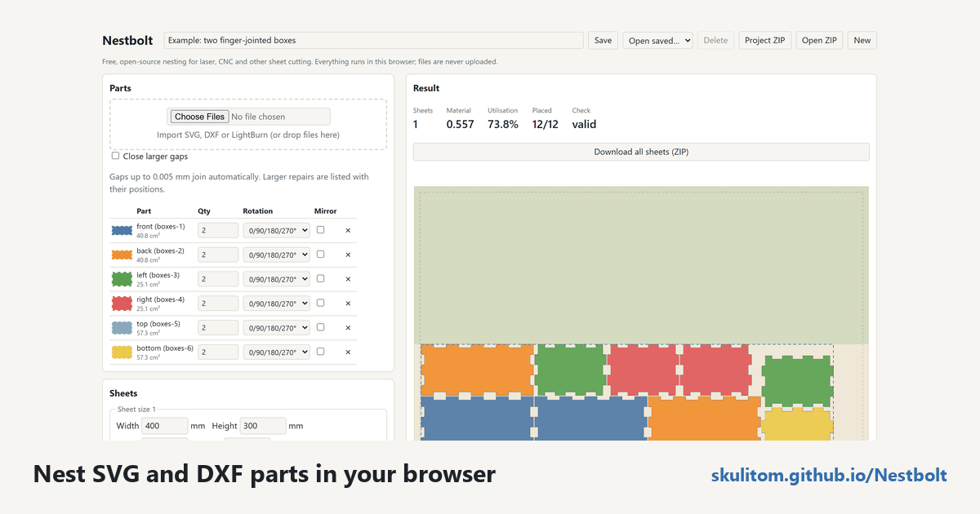The width and height of the screenshot is (980, 514).
Task: Click the Project ZIP button
Action: (765, 41)
